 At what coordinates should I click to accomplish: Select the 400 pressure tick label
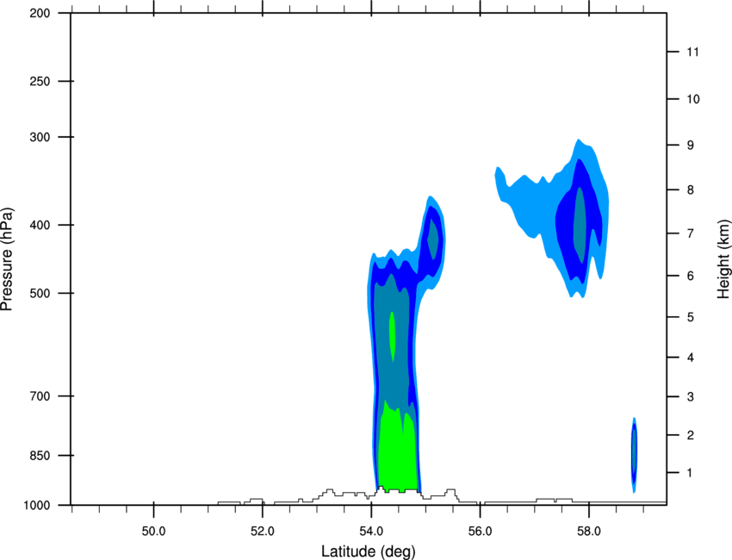coord(40,225)
